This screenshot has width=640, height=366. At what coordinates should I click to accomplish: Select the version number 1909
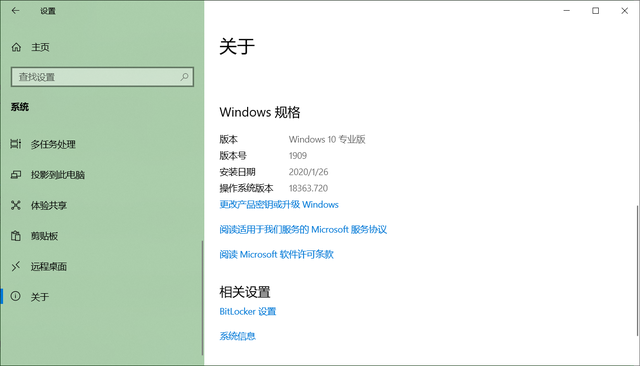pos(298,155)
